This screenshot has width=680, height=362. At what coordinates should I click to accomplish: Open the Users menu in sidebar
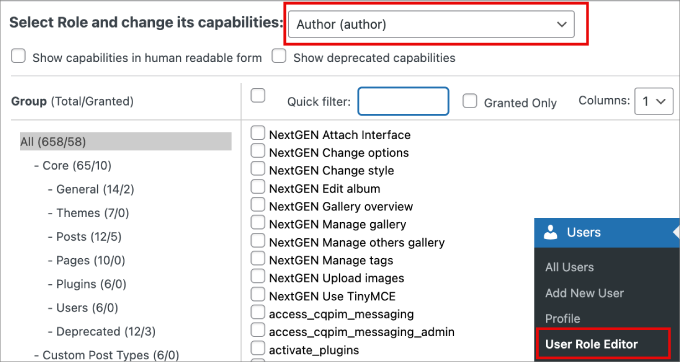click(x=606, y=232)
